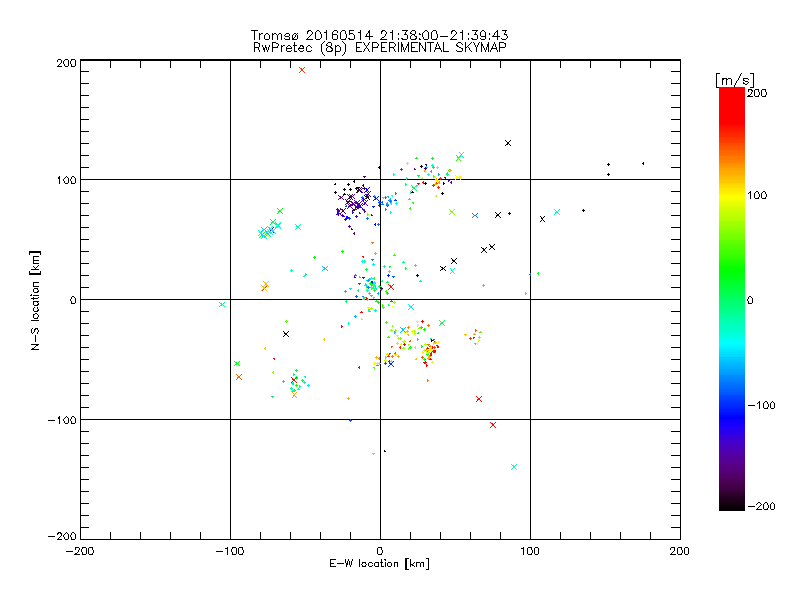Click the red cross marker near the top edge
Viewport: 800px width, 600px height.
(302, 70)
